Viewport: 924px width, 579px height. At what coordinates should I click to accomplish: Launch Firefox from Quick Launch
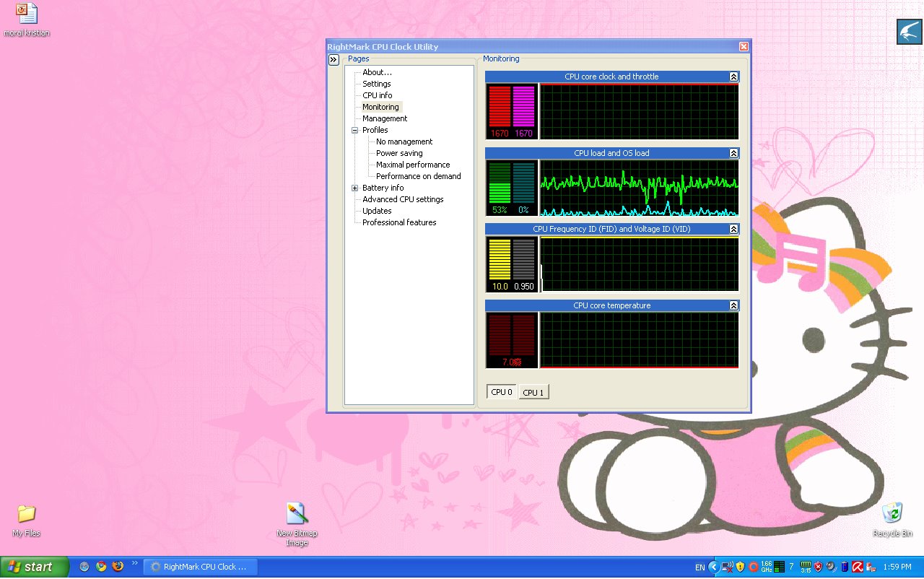click(118, 567)
